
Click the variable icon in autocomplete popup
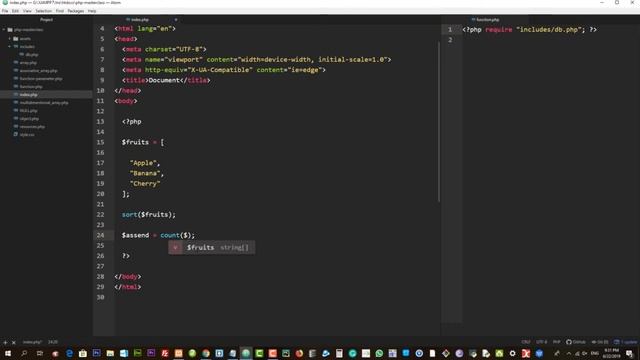pyautogui.click(x=175, y=247)
